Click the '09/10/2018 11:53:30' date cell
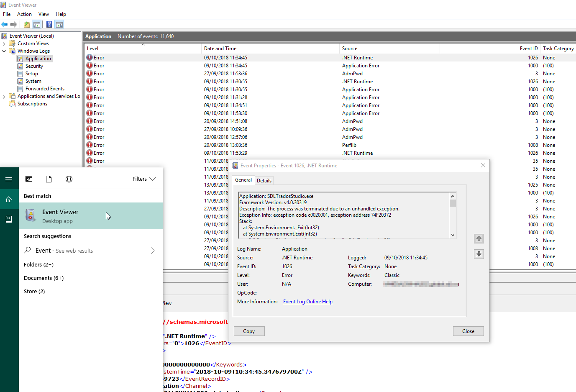The height and width of the screenshot is (392, 576). pos(225,113)
